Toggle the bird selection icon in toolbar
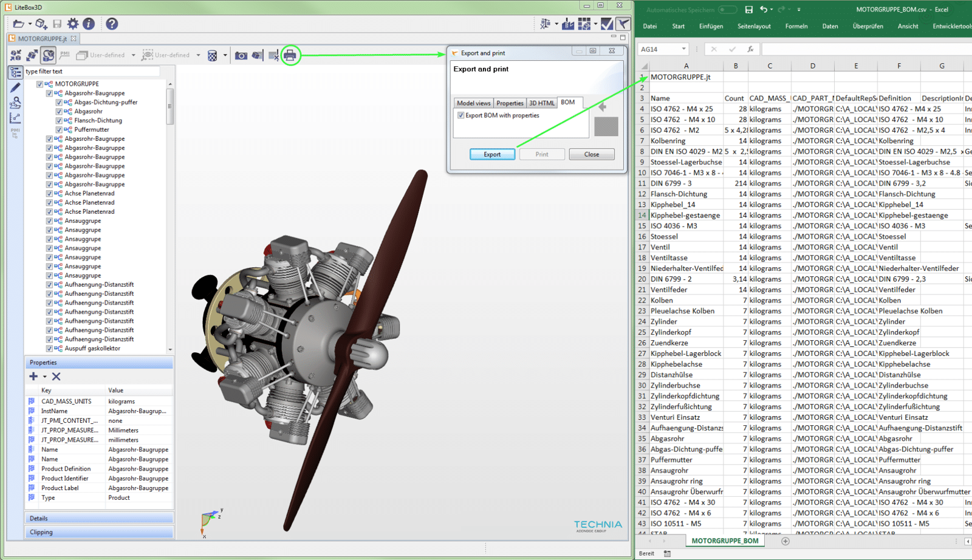972x560 pixels. point(623,24)
